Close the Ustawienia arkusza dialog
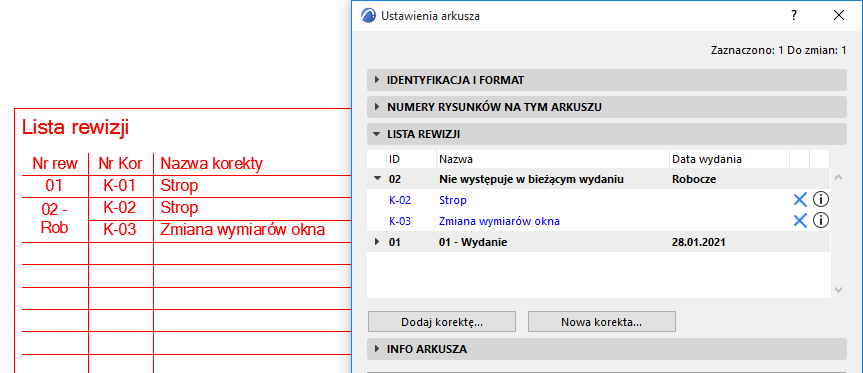 click(x=839, y=15)
